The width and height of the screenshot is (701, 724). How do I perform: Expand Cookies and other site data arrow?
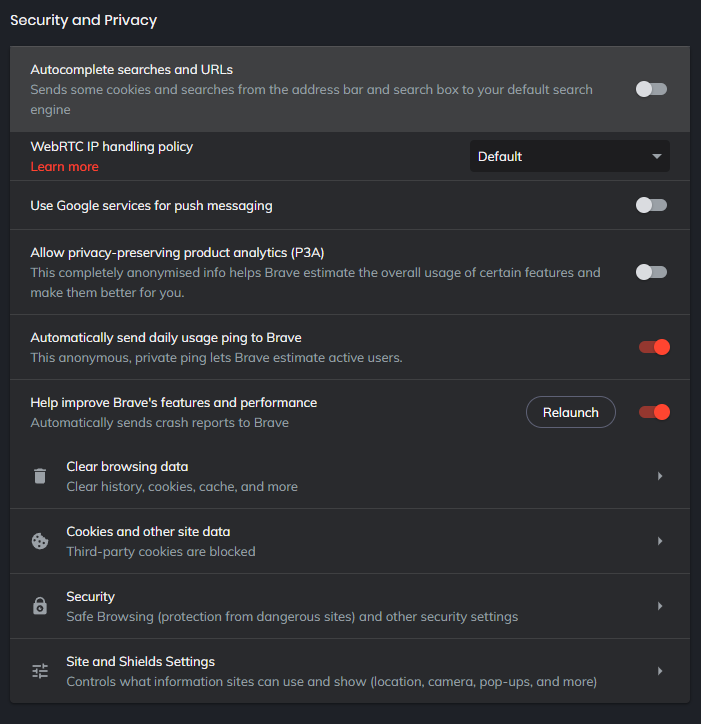[660, 541]
